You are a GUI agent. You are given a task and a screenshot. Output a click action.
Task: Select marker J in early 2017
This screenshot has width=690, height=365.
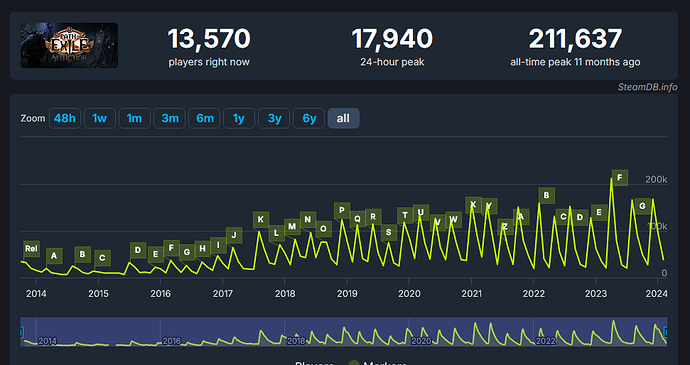pos(234,236)
